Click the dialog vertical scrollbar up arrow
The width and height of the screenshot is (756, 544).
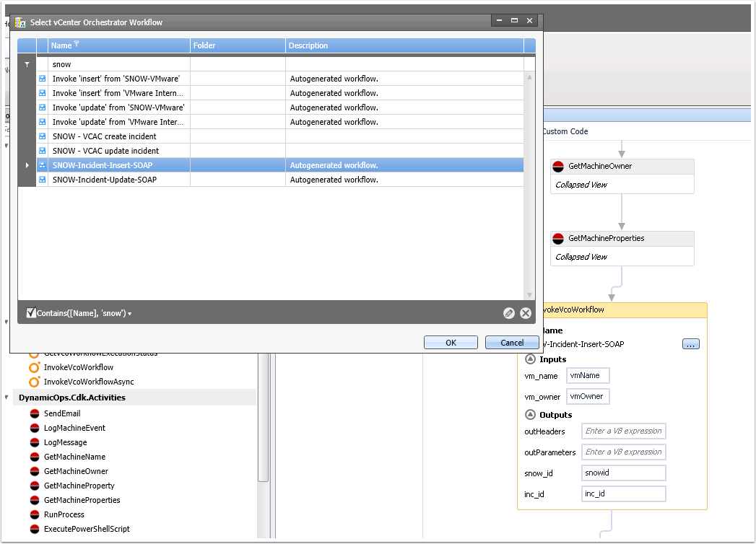click(529, 77)
